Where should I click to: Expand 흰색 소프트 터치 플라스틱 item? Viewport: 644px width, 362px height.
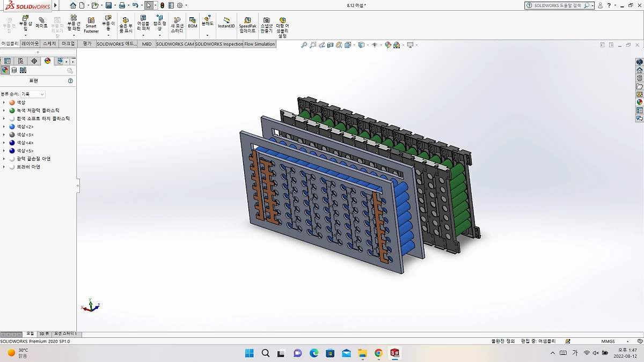tap(4, 119)
